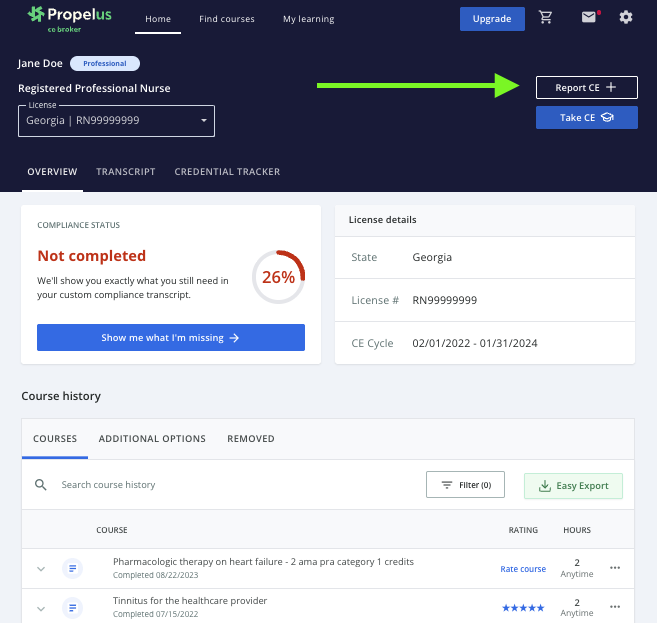Click Show me what I'm missing

click(170, 338)
